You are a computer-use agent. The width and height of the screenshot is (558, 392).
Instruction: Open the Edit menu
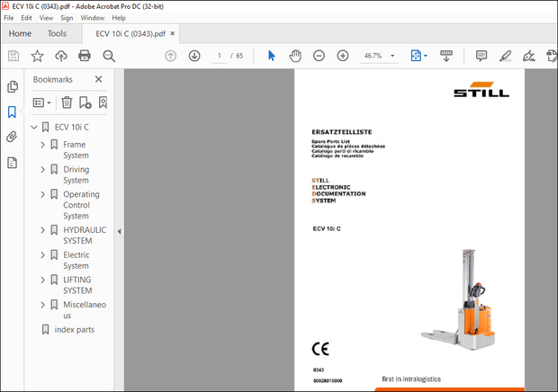pos(26,18)
